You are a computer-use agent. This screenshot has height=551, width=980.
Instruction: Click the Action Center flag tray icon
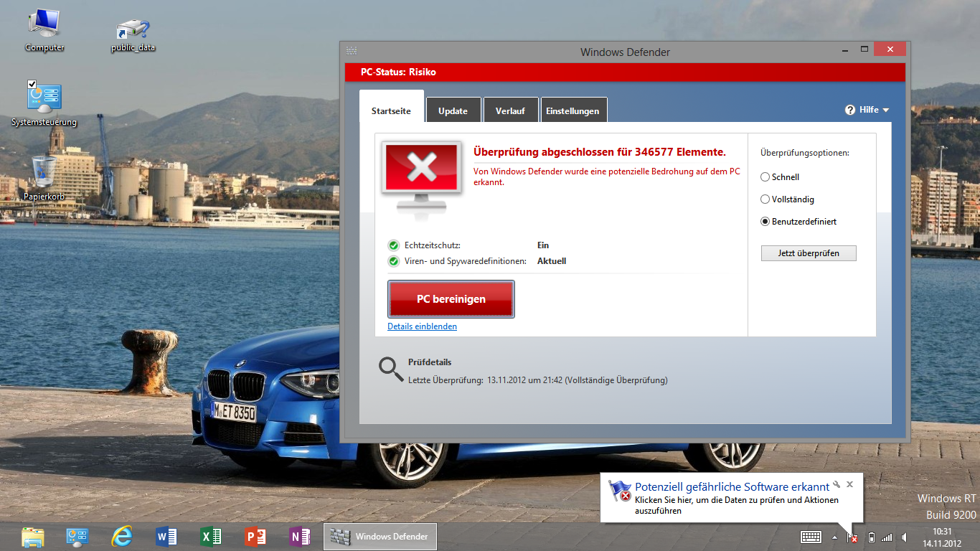click(x=852, y=537)
